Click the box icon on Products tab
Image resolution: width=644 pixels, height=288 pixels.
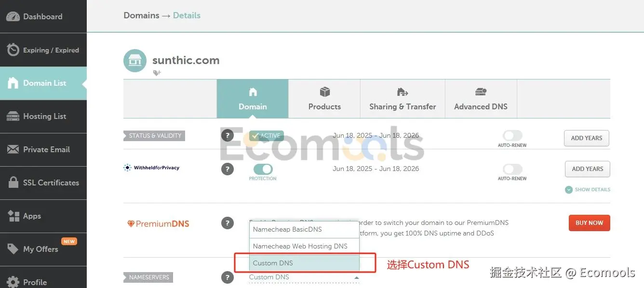(x=324, y=92)
